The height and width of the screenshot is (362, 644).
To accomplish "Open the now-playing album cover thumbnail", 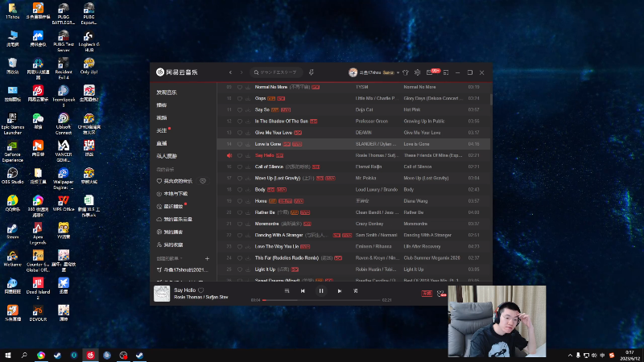I will pyautogui.click(x=162, y=294).
